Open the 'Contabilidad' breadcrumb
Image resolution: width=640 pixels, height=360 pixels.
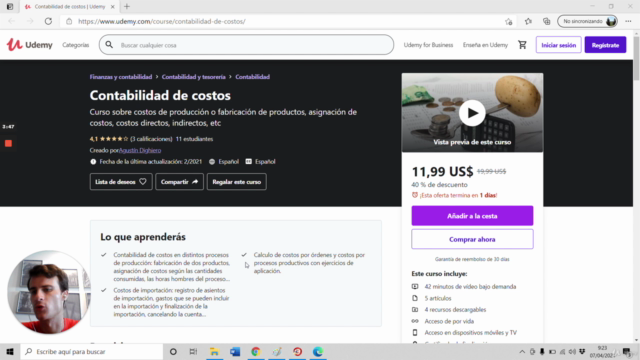(252, 77)
